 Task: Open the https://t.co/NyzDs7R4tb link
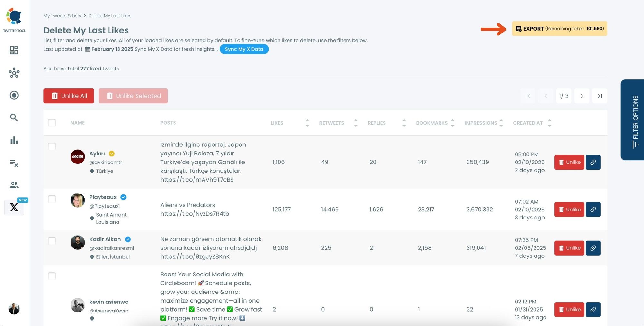tap(195, 214)
